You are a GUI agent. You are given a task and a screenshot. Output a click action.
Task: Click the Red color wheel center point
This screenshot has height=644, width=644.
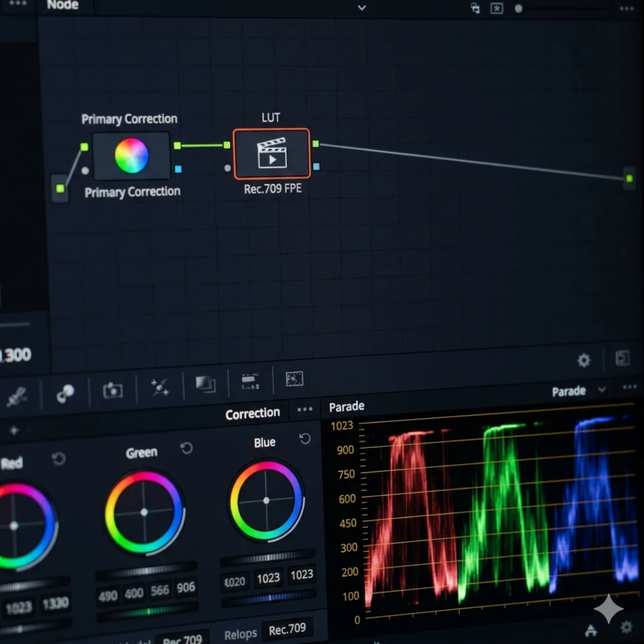click(14, 526)
